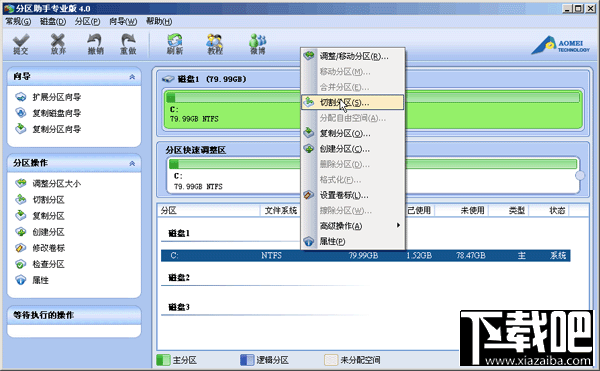
Task: Click the 未使用 column header
Action: click(461, 210)
